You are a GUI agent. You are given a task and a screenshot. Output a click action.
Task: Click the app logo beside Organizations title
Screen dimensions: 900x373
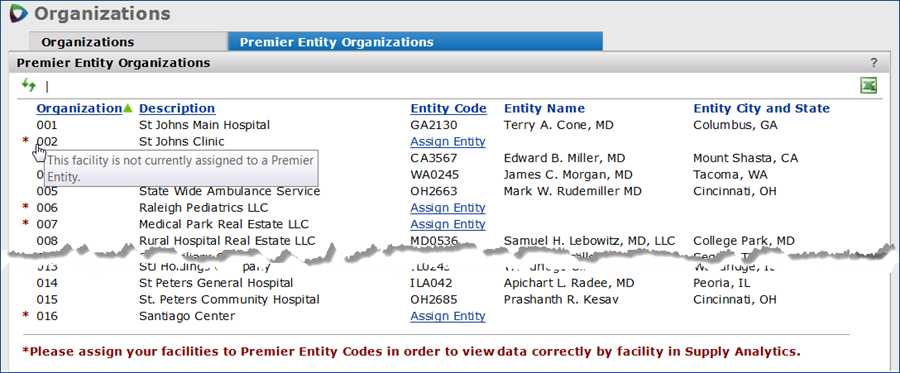[19, 13]
